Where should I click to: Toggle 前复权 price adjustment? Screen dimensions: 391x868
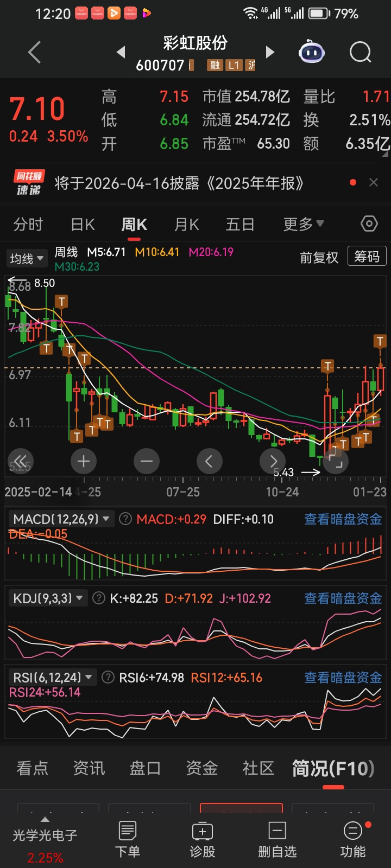319,258
